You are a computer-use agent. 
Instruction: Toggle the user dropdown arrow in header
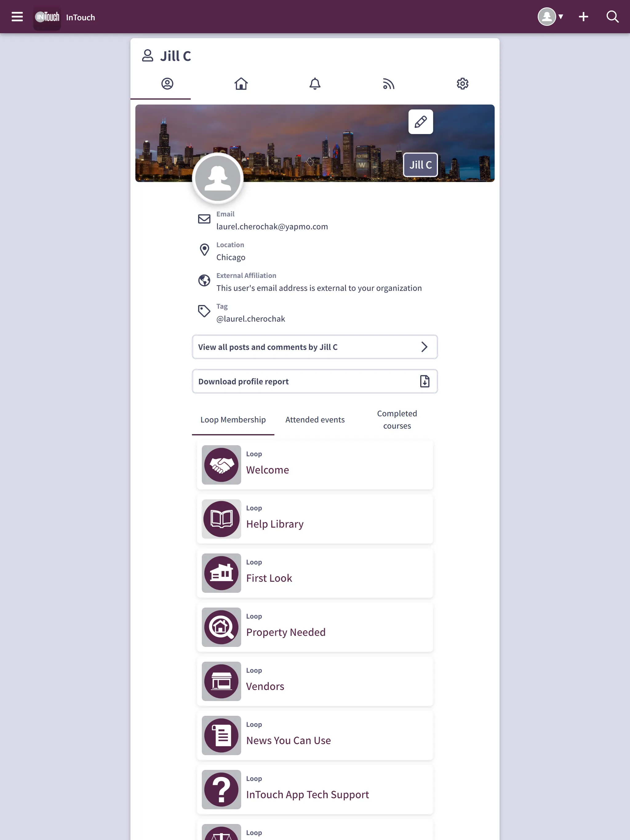560,17
